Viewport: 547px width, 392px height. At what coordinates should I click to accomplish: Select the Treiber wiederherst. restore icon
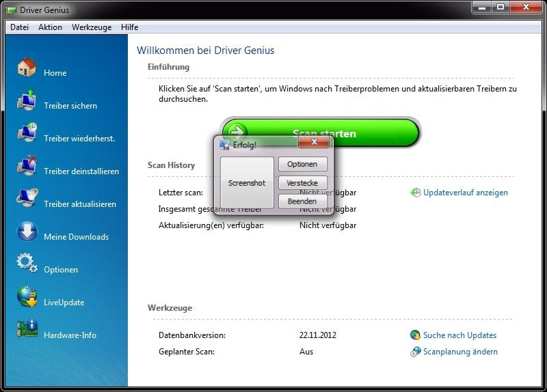pos(27,132)
